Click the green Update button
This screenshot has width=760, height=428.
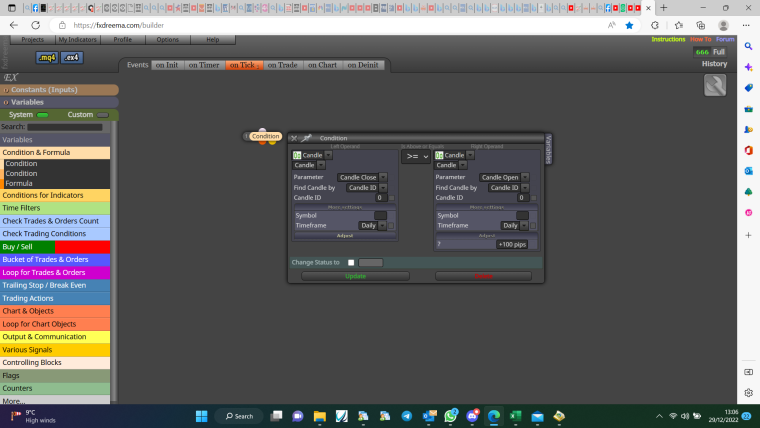[x=355, y=276]
